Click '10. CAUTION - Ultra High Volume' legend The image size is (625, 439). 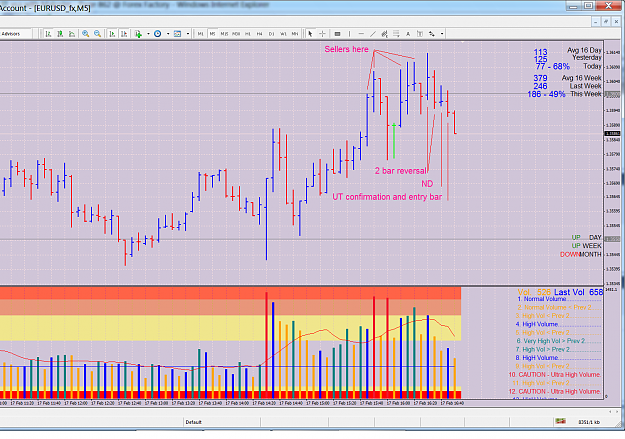[554, 374]
